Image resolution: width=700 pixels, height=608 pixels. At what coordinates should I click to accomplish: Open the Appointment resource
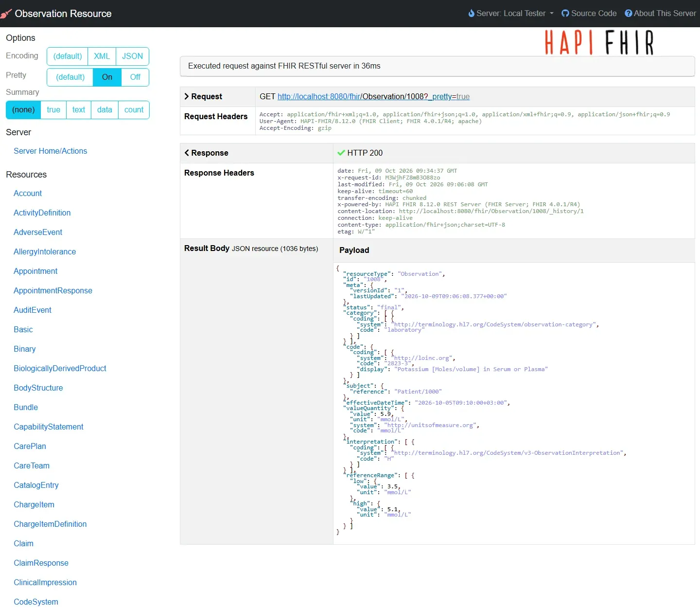[35, 271]
